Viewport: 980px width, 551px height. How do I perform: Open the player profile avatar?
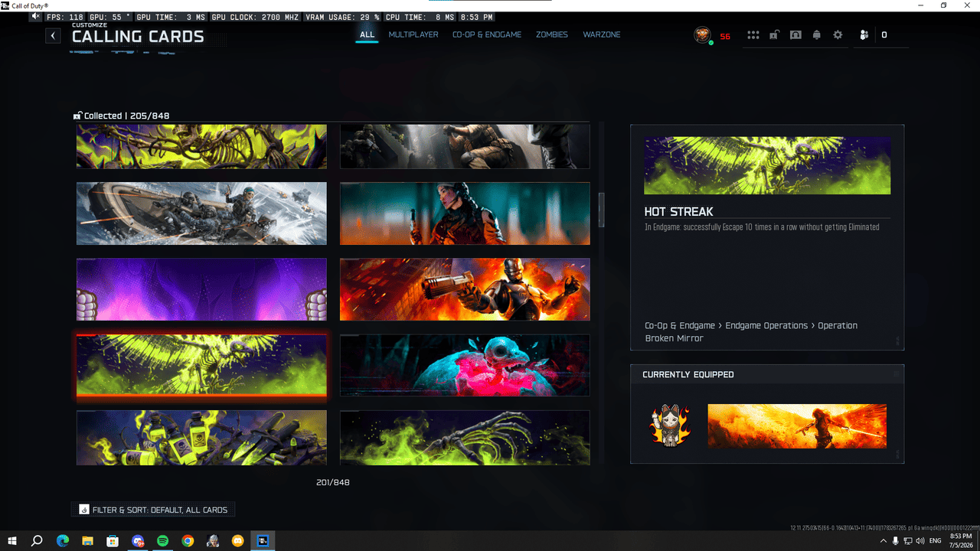tap(702, 34)
